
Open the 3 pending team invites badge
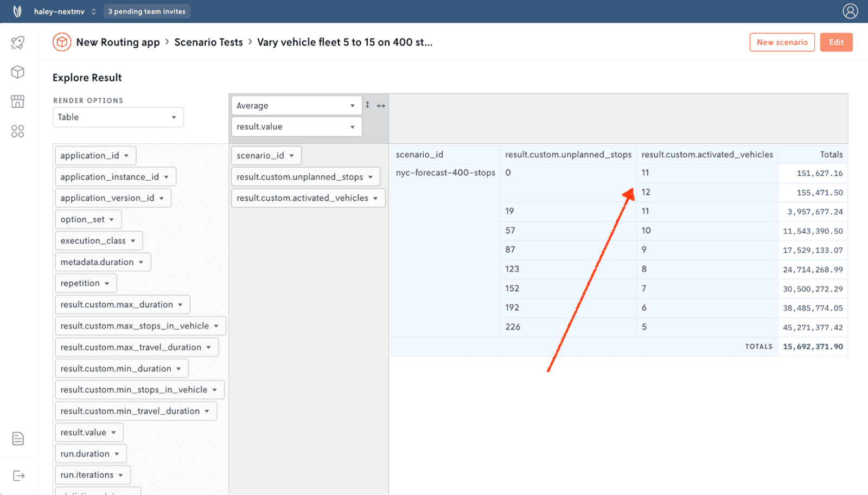click(x=146, y=11)
